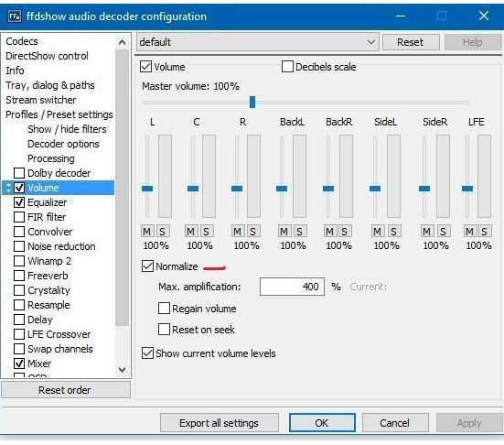
Task: Solo the L channel with S button
Action: [163, 231]
